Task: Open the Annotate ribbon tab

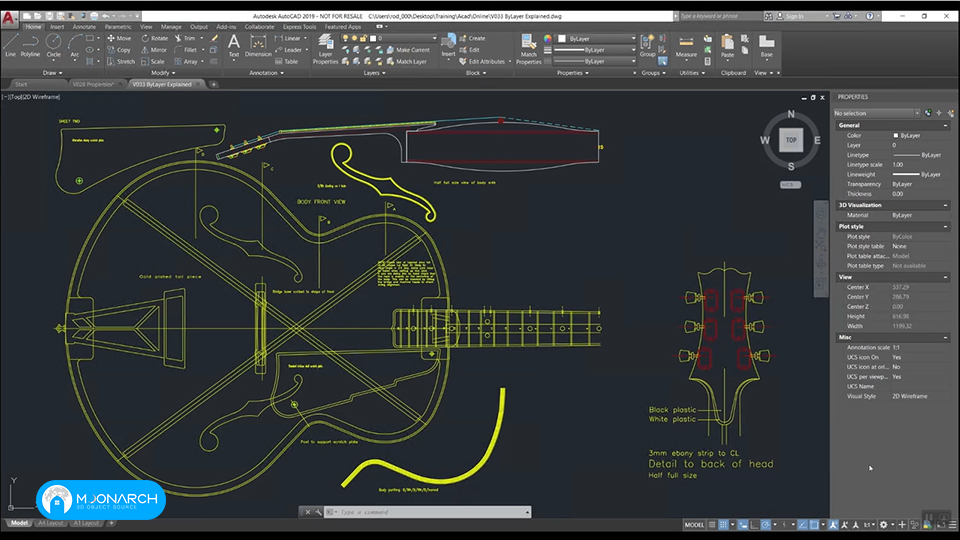Action: click(x=84, y=27)
